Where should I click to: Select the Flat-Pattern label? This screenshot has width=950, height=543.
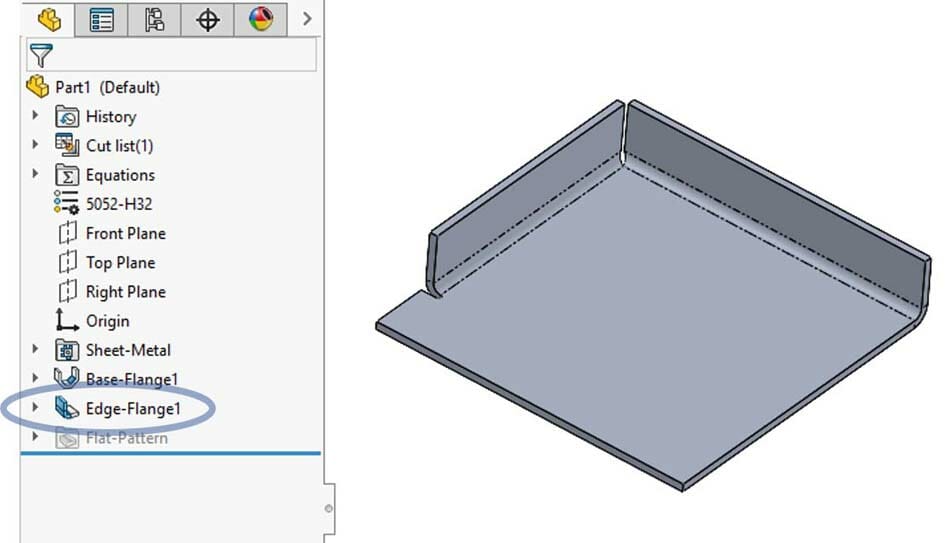127,438
